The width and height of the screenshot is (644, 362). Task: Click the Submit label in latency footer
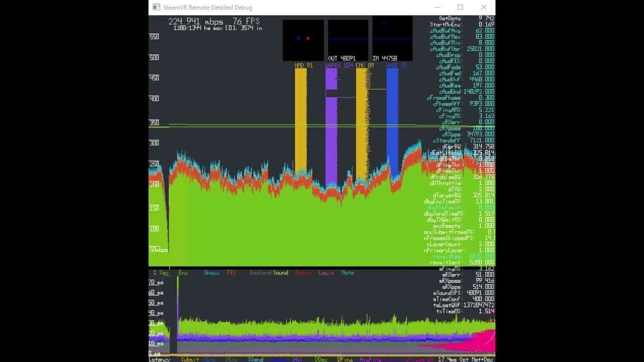point(190,359)
